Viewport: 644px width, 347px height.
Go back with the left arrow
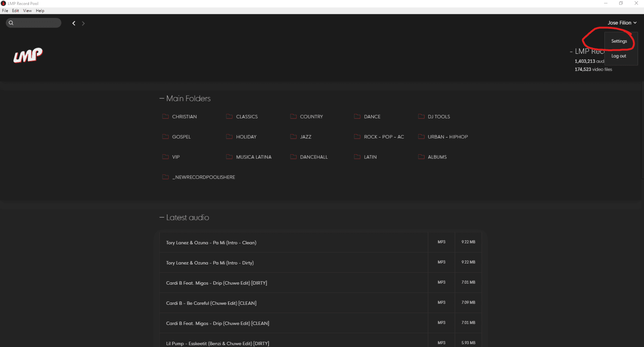74,23
